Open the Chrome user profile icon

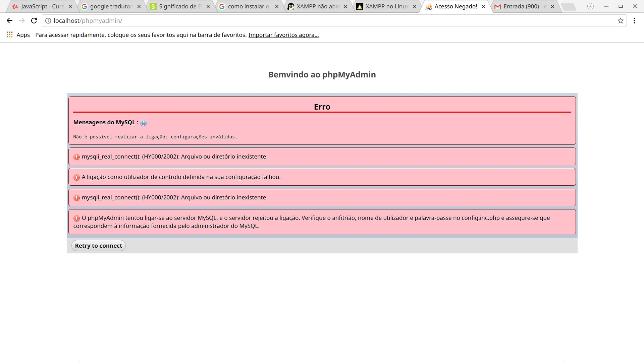[x=590, y=6]
